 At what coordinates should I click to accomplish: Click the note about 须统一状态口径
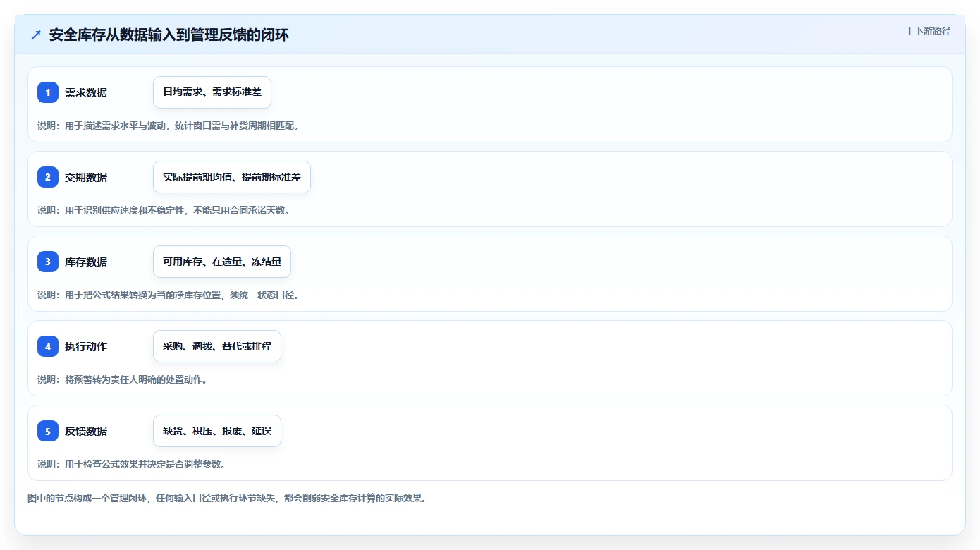(169, 295)
